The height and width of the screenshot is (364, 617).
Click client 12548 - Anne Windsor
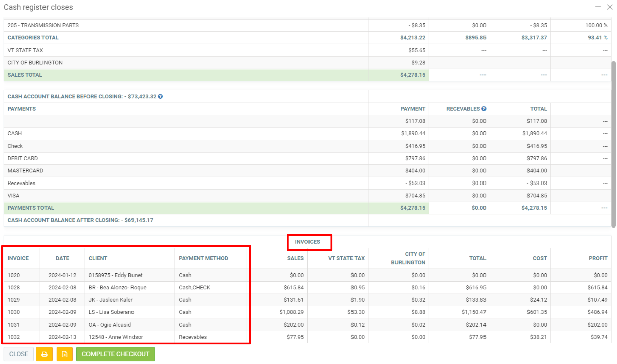pyautogui.click(x=115, y=337)
